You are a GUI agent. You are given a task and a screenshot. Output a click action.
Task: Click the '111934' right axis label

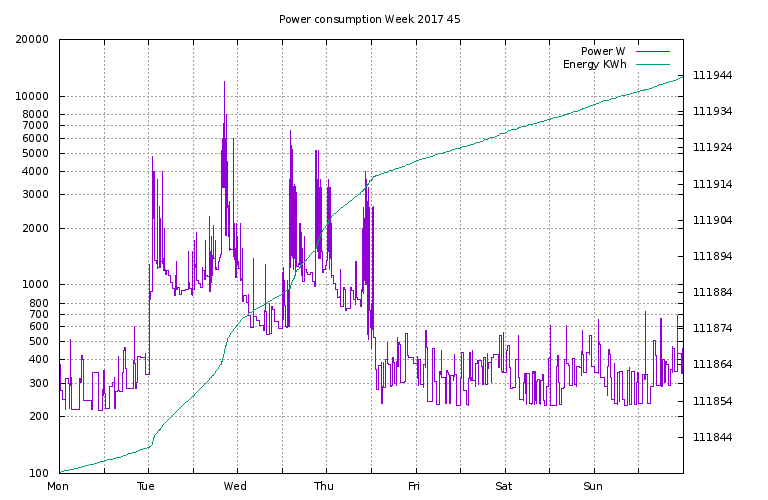click(712, 112)
